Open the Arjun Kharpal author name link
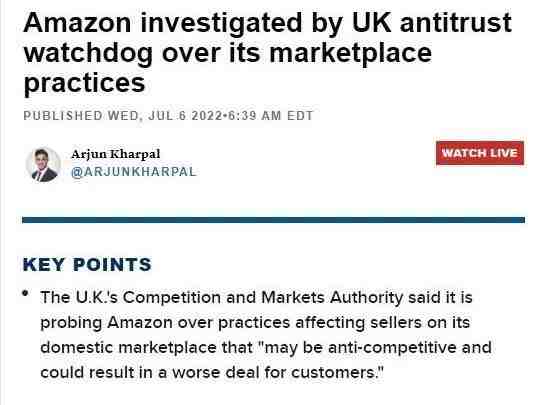 tap(116, 154)
